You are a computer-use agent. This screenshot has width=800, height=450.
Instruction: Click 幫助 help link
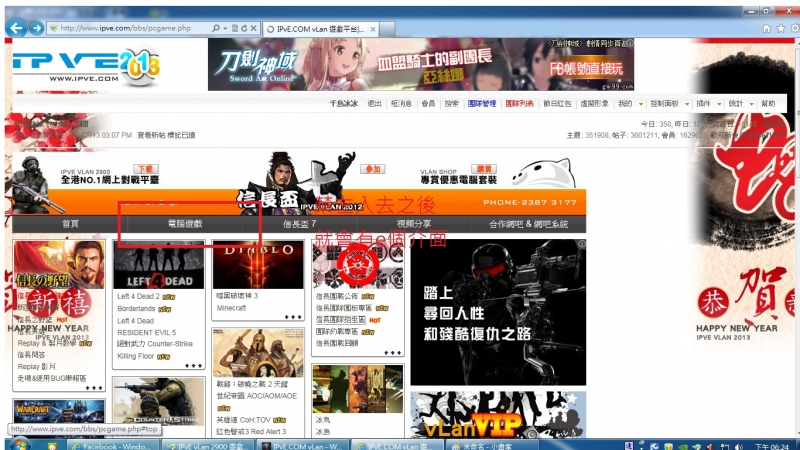pyautogui.click(x=768, y=104)
